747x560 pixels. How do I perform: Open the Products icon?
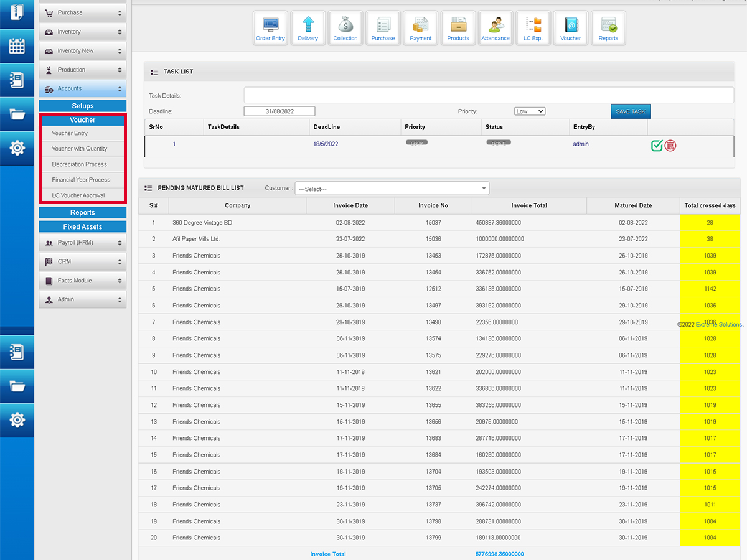click(x=458, y=28)
